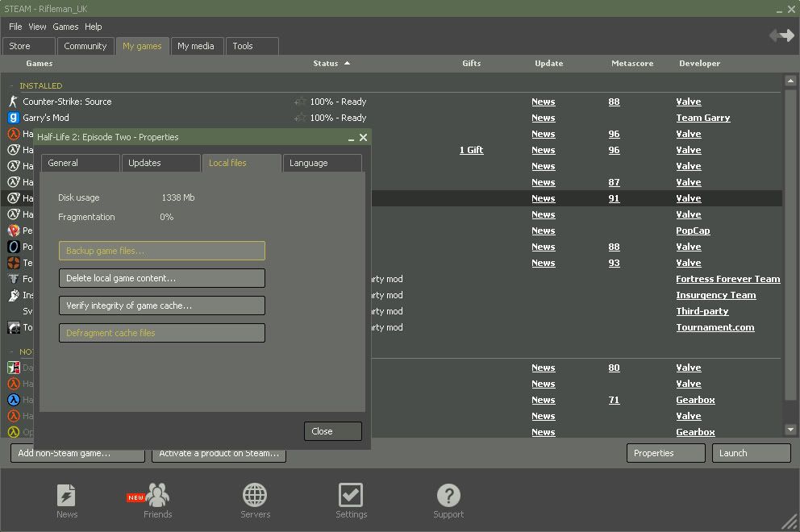The width and height of the screenshot is (800, 532).
Task: Click the Properties button at bottom right
Action: (x=666, y=453)
